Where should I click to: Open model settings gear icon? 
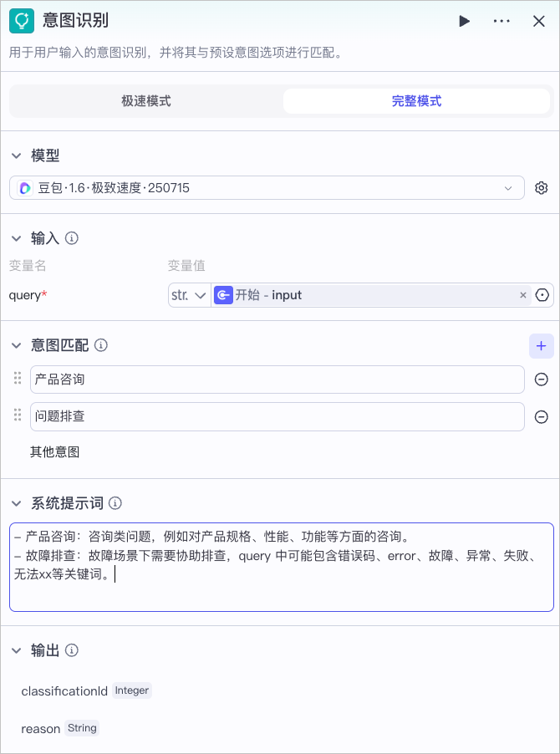(541, 188)
